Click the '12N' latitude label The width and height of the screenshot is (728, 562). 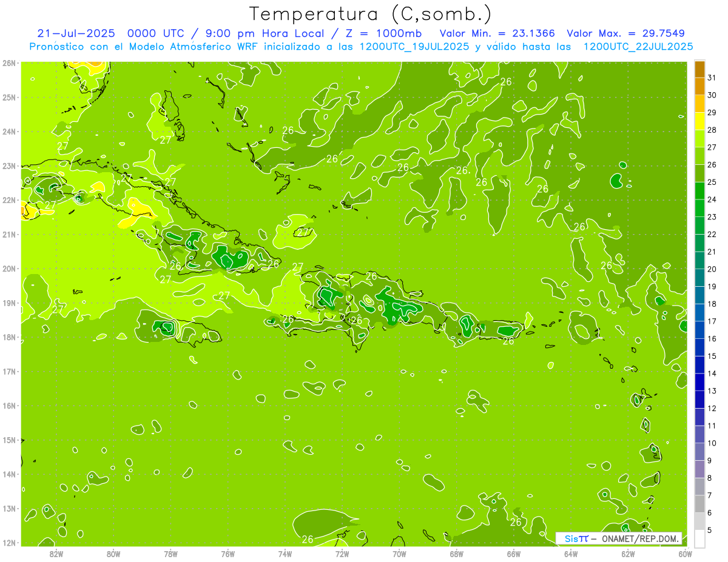coord(8,543)
